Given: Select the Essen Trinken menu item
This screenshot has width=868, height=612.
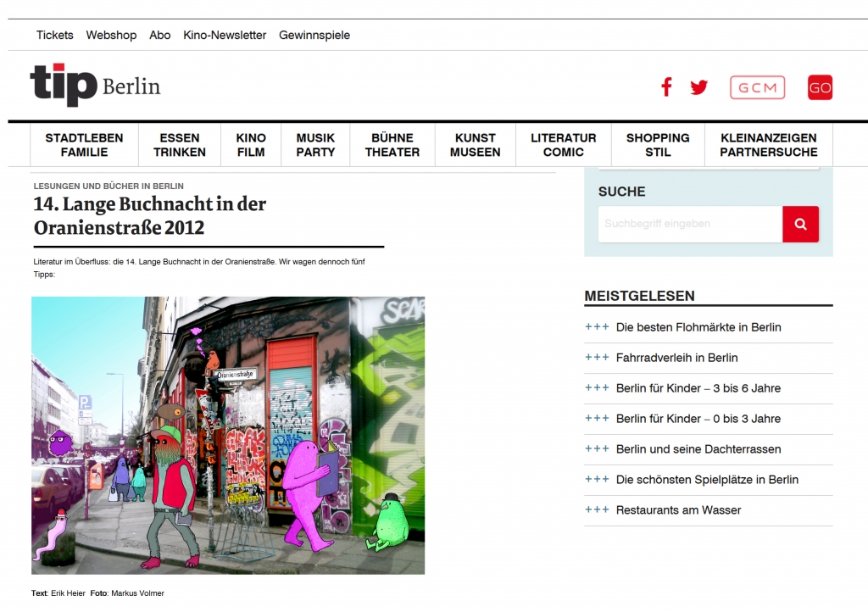Looking at the screenshot, I should coord(180,145).
